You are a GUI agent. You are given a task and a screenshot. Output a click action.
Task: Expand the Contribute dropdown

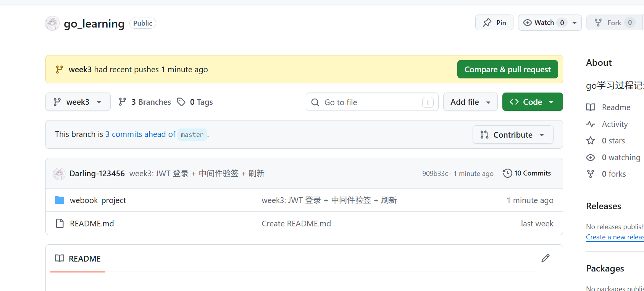tap(513, 135)
